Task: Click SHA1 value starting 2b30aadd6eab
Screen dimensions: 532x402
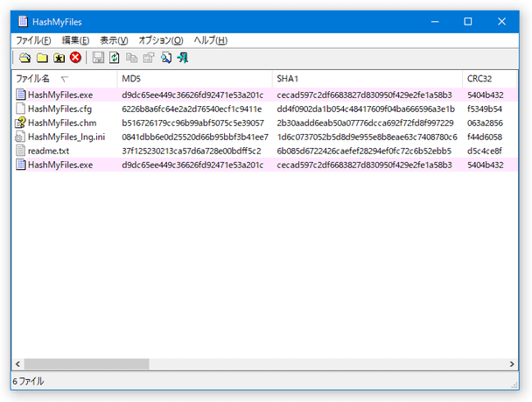Action: tap(365, 123)
